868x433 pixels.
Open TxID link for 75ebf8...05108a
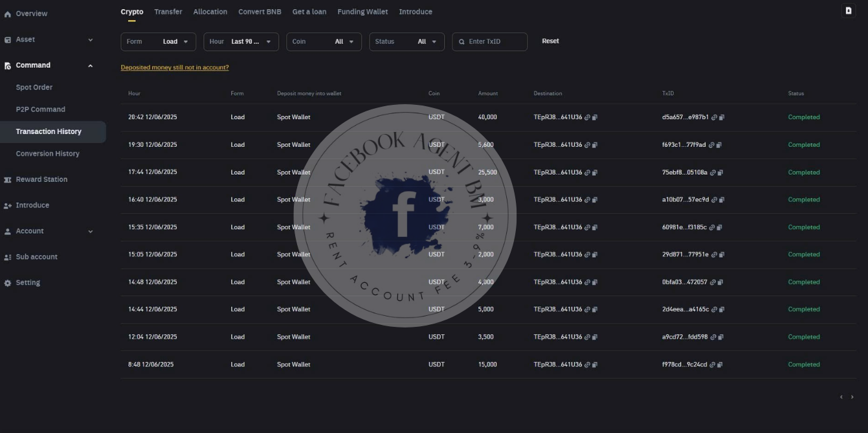point(713,173)
